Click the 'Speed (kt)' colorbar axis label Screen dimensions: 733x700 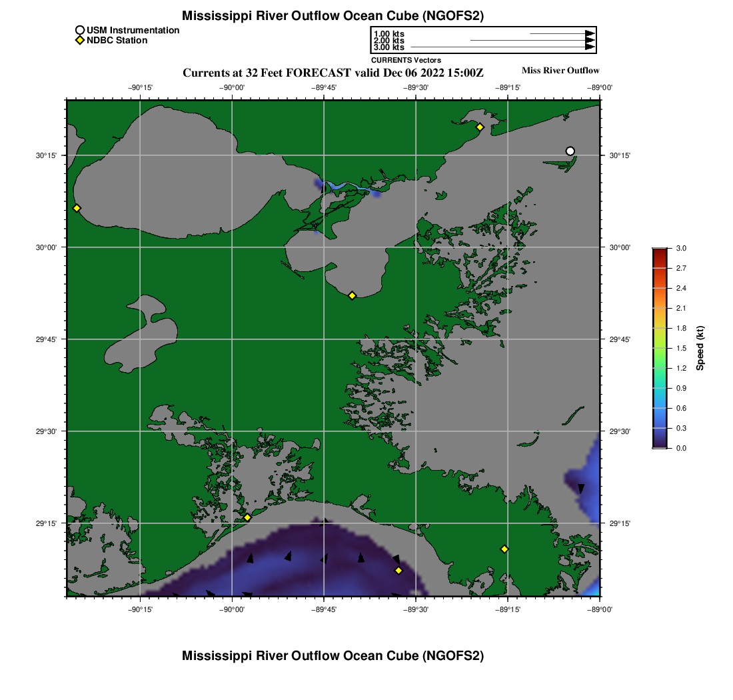tap(700, 348)
